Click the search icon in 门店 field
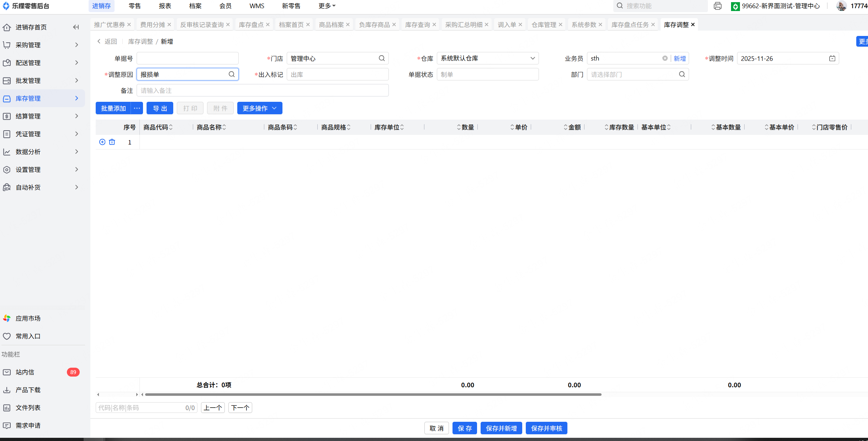 [382, 58]
